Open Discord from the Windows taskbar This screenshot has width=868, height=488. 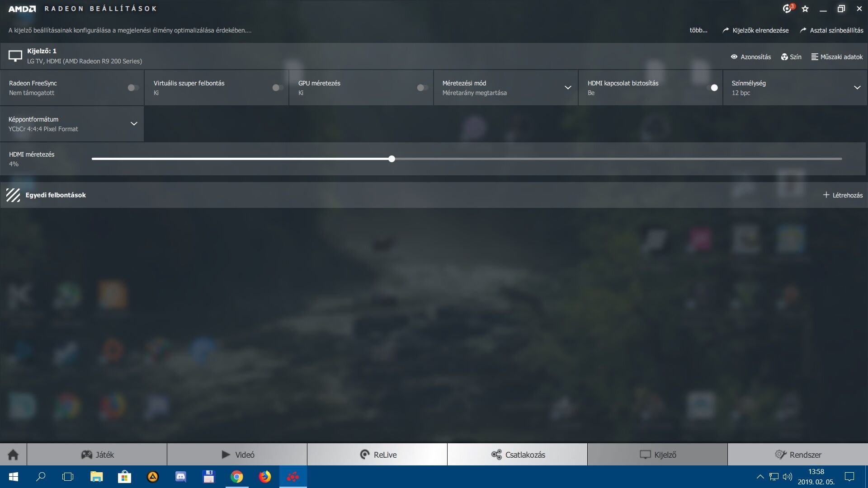181,477
